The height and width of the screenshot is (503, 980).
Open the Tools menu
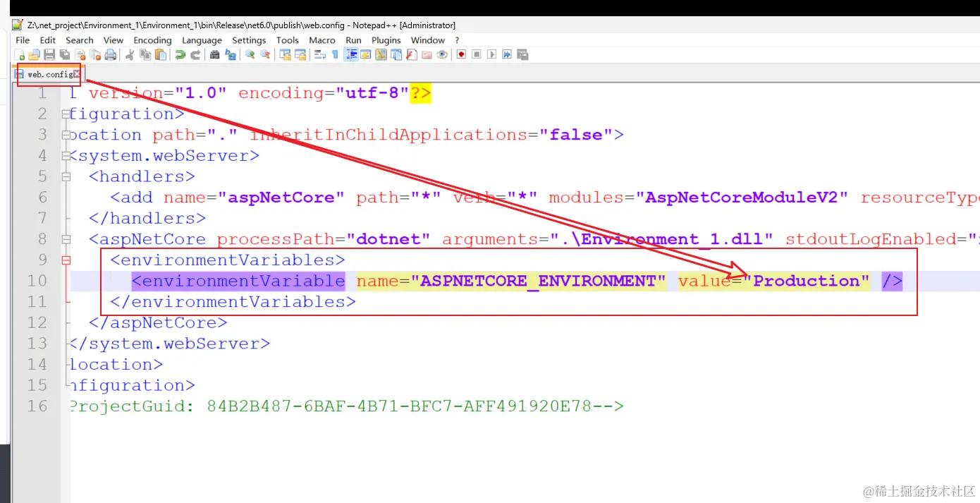click(x=287, y=40)
